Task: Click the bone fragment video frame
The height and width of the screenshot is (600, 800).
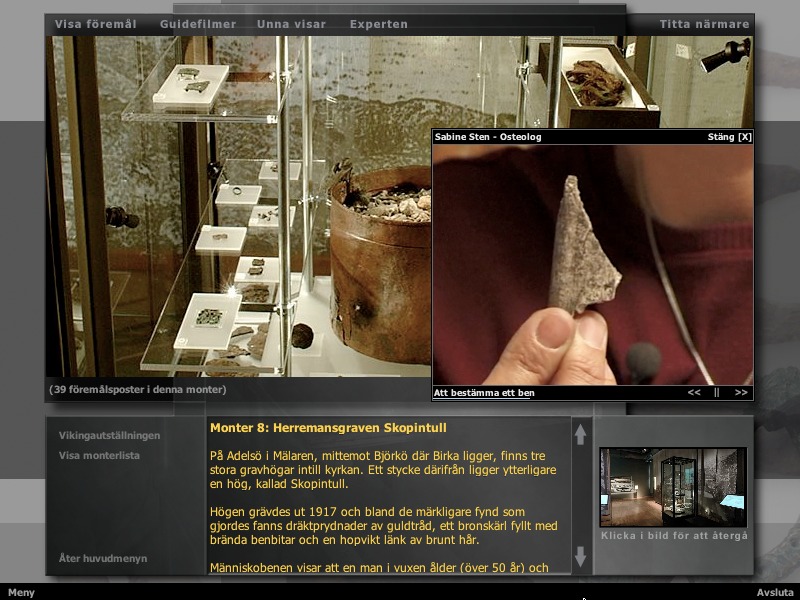Action: (592, 265)
